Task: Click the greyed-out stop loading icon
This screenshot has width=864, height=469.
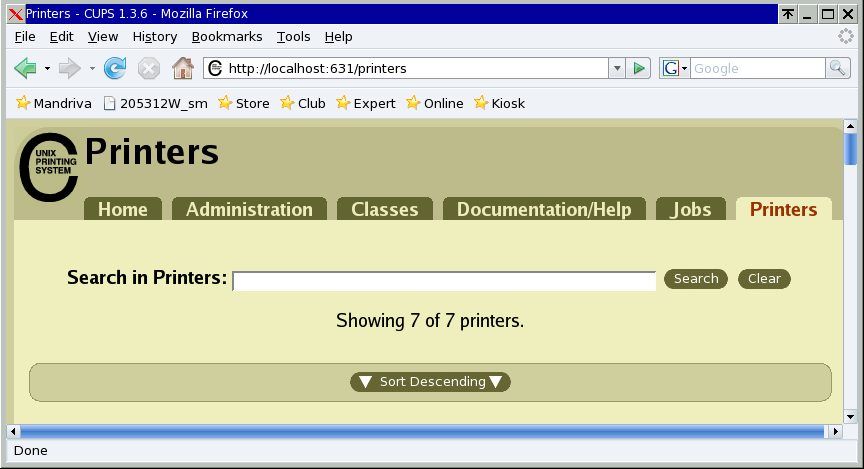Action: pos(149,68)
